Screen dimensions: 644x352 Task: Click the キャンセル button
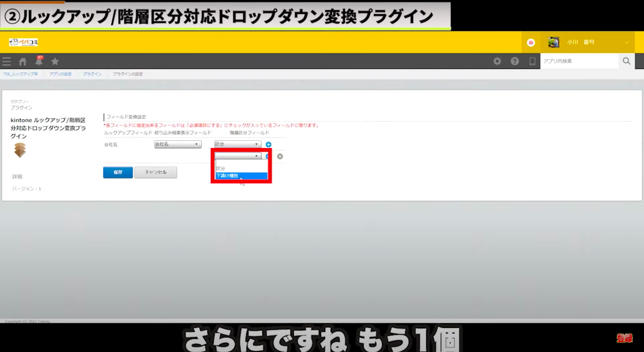pos(156,172)
